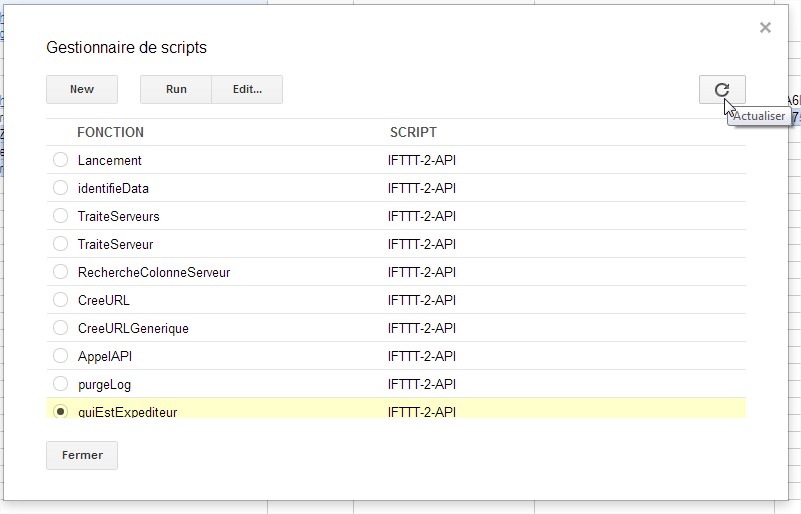The width and height of the screenshot is (801, 514).
Task: Click the SCRIPT column header
Action: (x=413, y=132)
